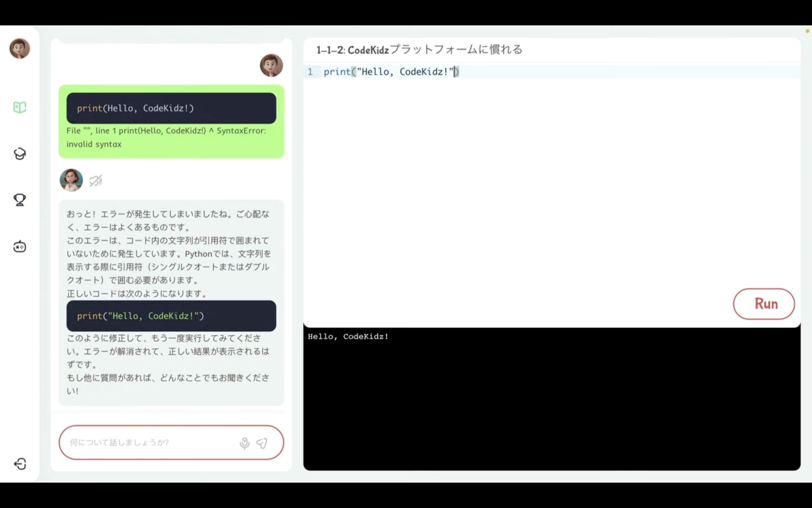Open the trophy achievements icon
This screenshot has height=508, width=812.
(x=19, y=200)
